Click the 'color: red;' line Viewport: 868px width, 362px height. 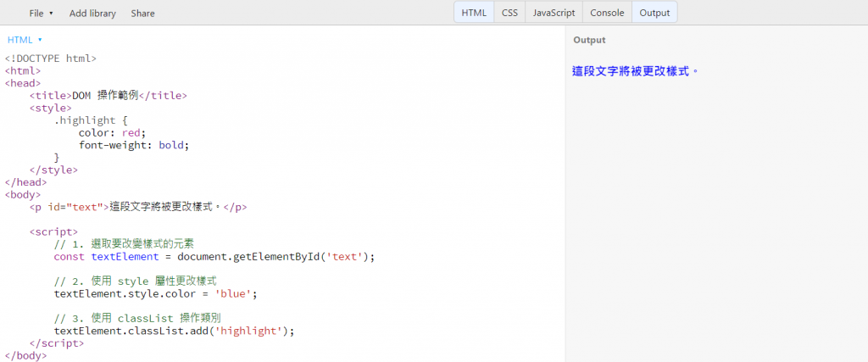113,133
